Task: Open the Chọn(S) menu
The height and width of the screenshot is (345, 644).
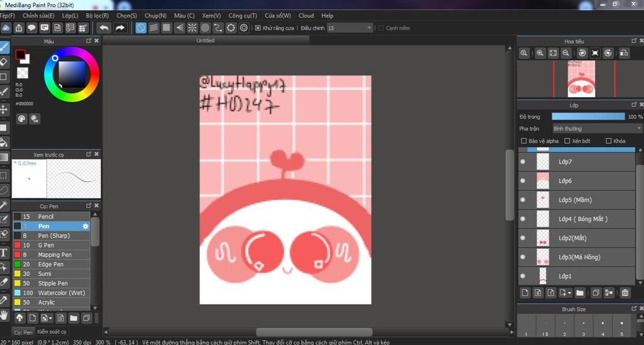Action: (x=126, y=16)
